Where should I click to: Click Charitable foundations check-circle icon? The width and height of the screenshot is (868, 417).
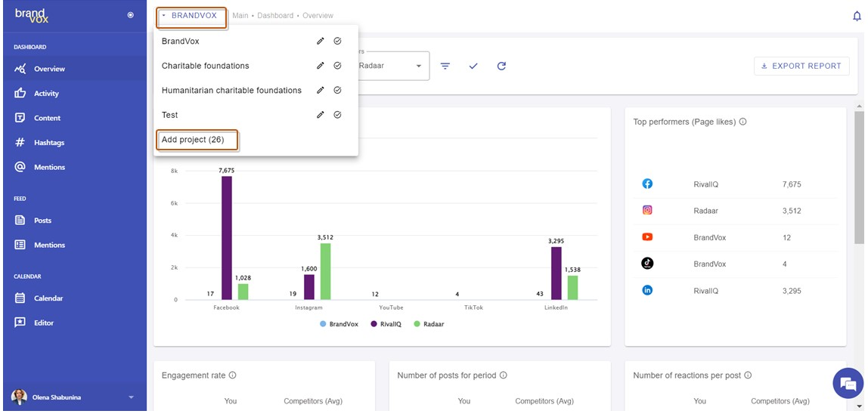point(338,66)
